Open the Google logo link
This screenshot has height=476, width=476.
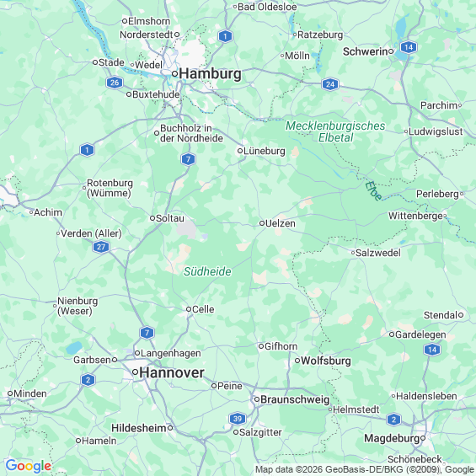tap(29, 466)
